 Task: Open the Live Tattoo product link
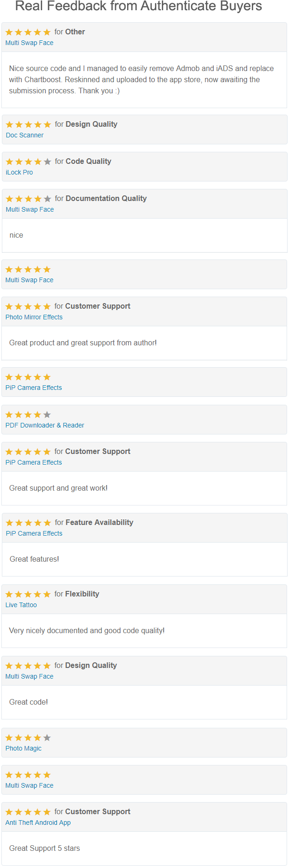[21, 605]
